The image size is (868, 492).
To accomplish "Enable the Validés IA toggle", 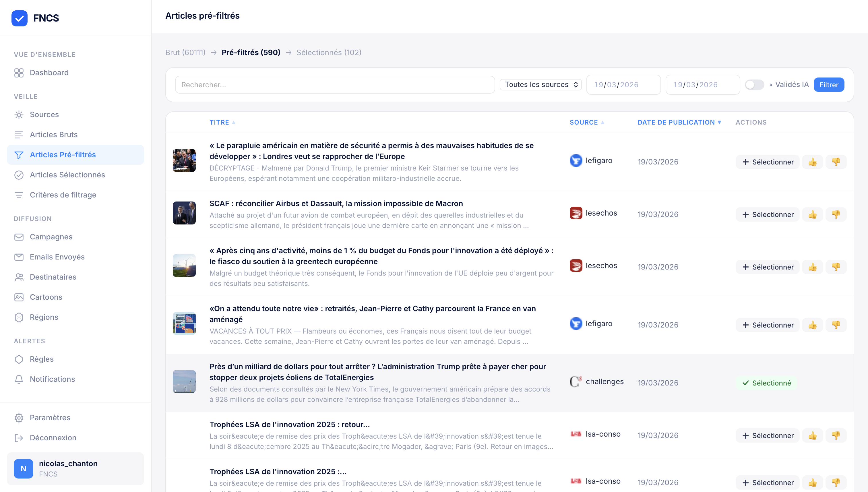I will pos(754,84).
